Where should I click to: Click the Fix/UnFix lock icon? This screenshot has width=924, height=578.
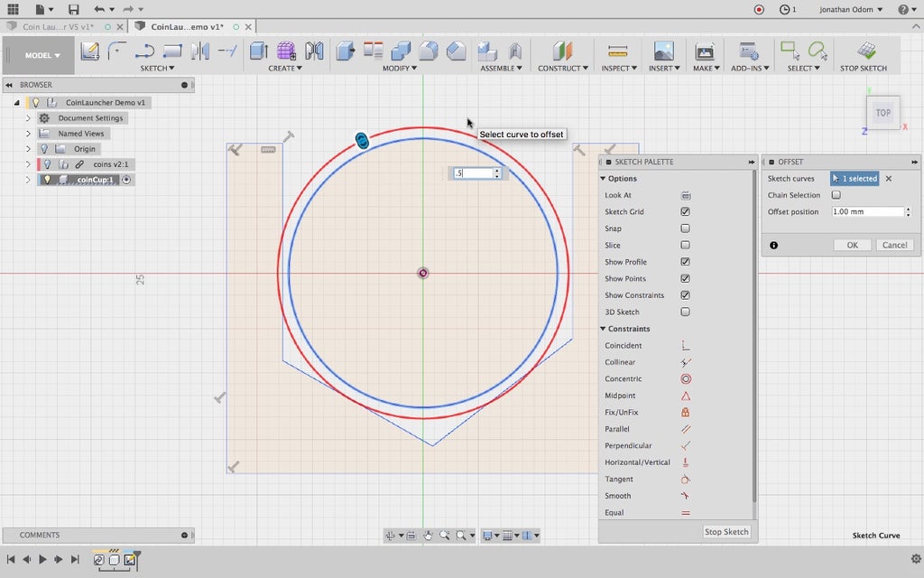point(686,413)
